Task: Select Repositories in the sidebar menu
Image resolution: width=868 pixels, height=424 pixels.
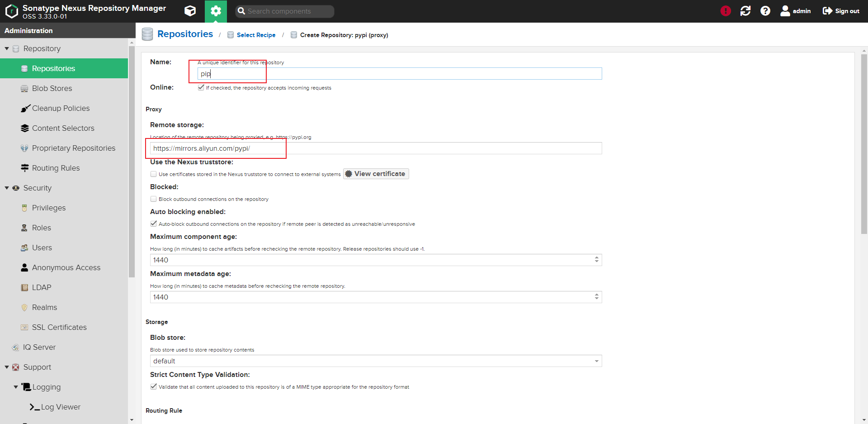Action: tap(64, 68)
